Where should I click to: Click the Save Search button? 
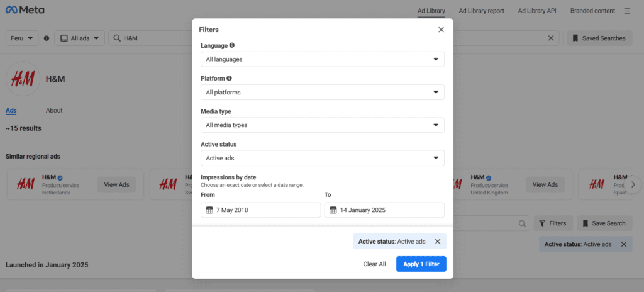pos(604,223)
